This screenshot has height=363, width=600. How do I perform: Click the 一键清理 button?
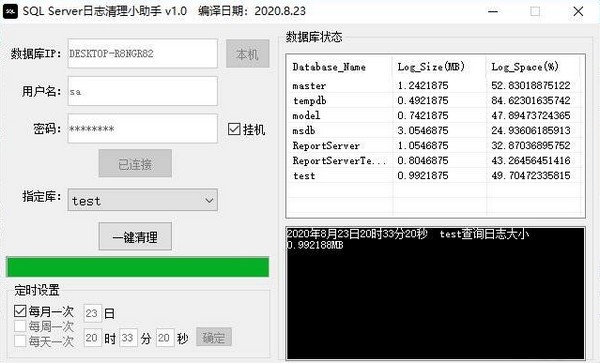tap(135, 237)
